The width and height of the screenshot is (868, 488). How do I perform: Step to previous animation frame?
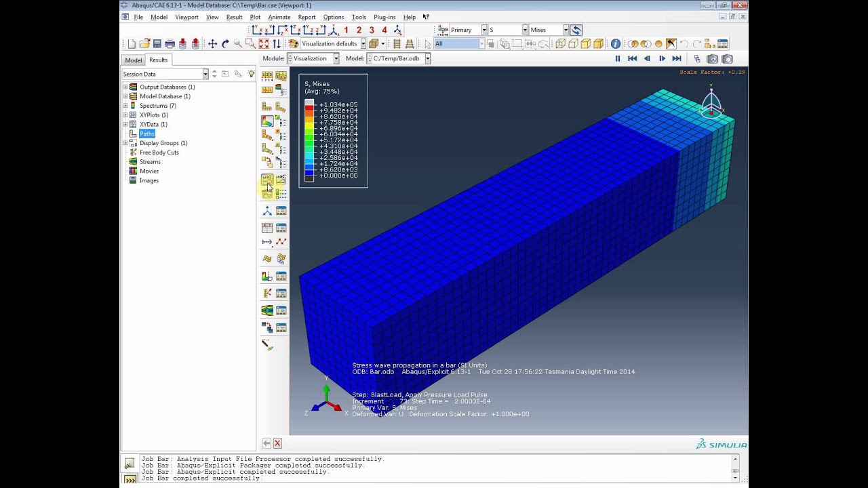[647, 59]
